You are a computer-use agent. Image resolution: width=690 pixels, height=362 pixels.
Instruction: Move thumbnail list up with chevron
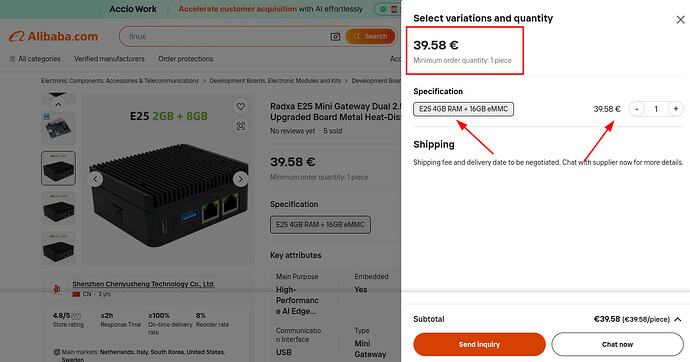[x=58, y=105]
